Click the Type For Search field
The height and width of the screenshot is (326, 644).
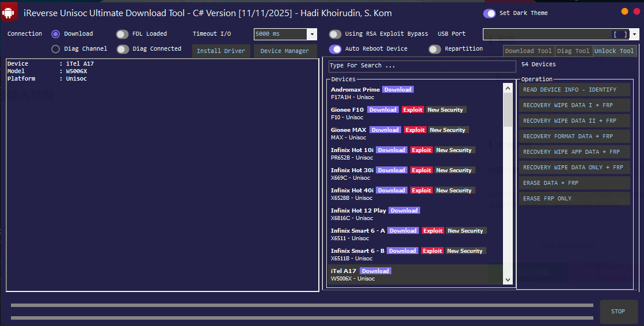coord(422,66)
